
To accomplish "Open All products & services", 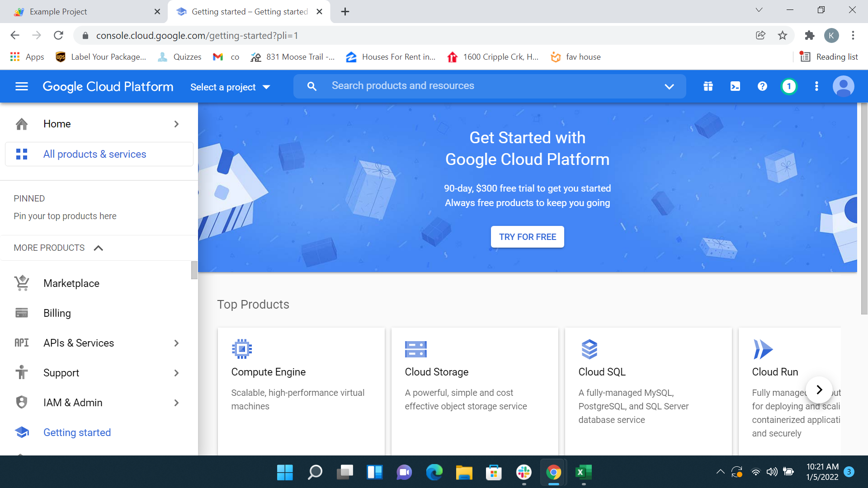I will (99, 154).
